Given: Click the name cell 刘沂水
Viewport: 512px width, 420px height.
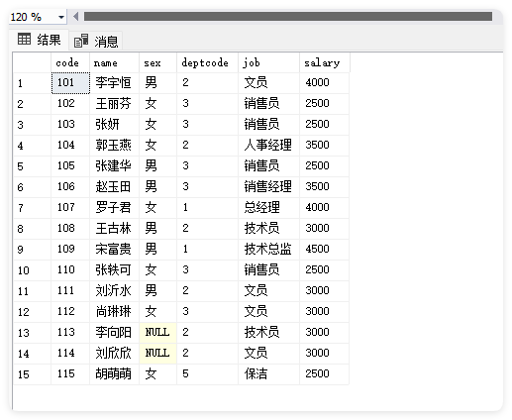Looking at the screenshot, I should [x=114, y=291].
